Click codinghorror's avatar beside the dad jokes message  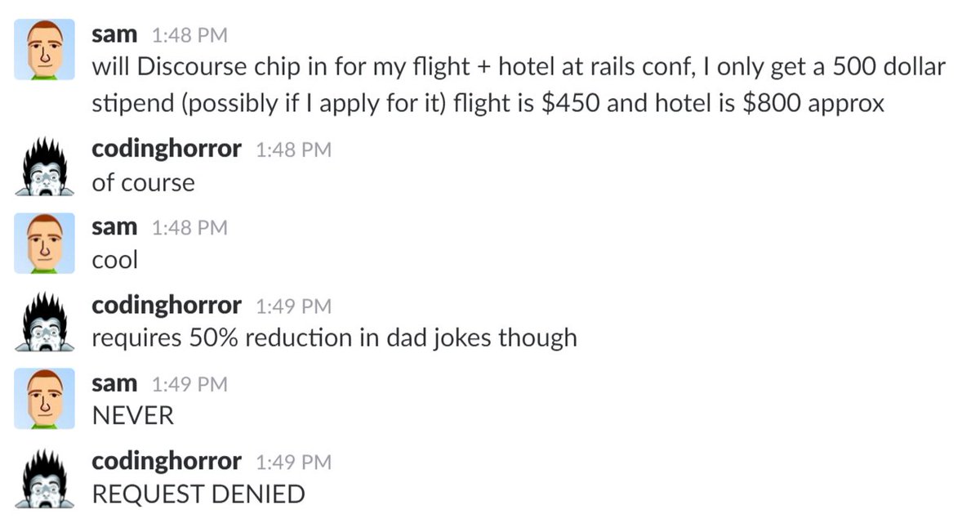coord(44,321)
